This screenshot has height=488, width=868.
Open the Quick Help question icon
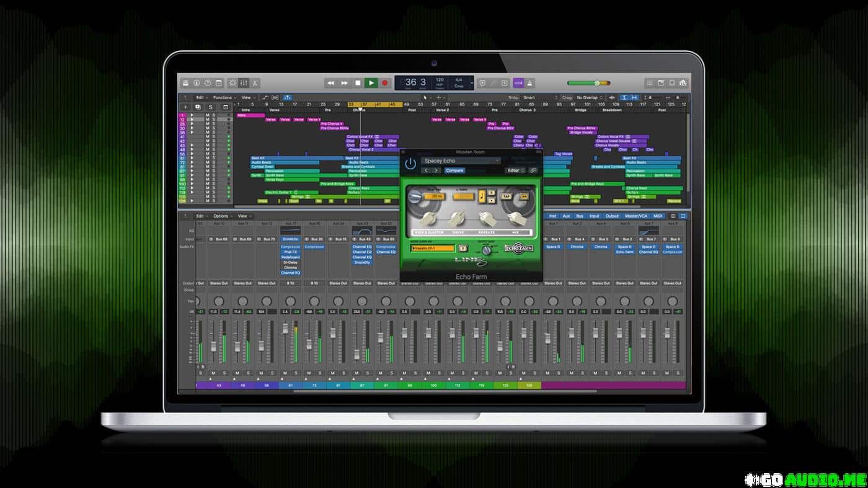click(x=208, y=83)
